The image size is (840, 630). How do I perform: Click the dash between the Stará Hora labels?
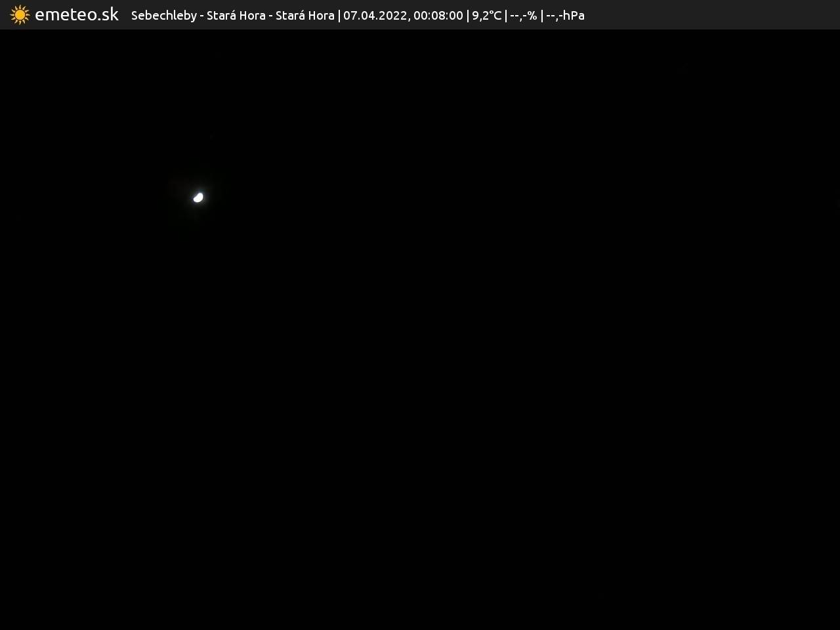coord(270,16)
